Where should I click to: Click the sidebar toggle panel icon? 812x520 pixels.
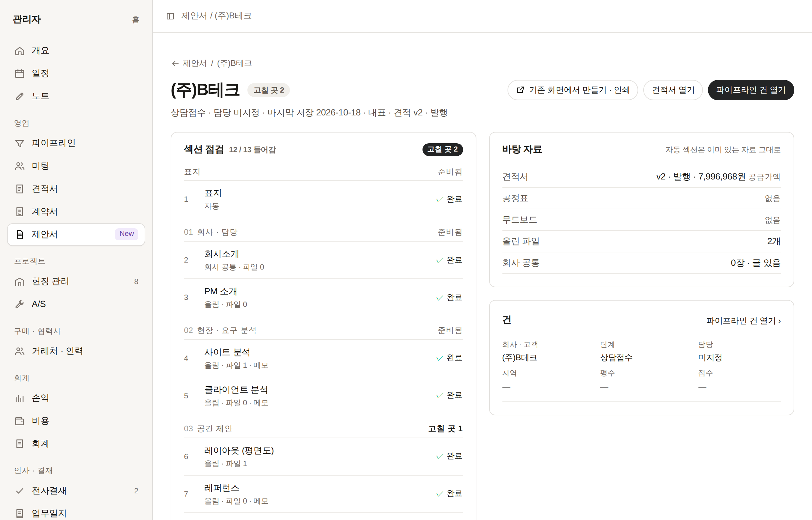pos(170,16)
